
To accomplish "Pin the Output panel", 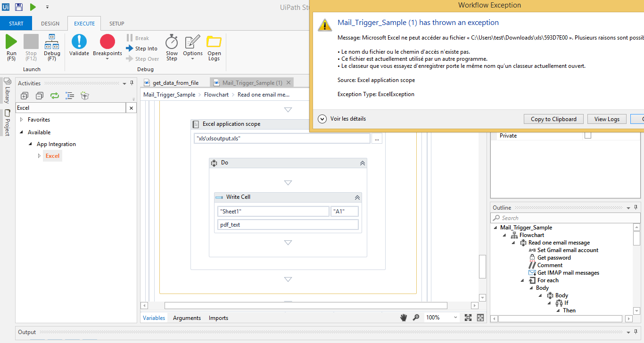I will [636, 332].
